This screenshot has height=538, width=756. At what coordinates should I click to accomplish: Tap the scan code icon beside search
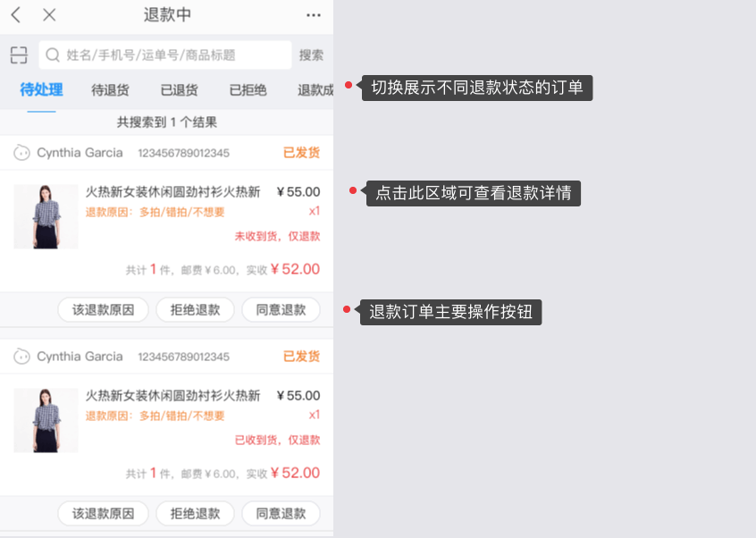point(19,55)
